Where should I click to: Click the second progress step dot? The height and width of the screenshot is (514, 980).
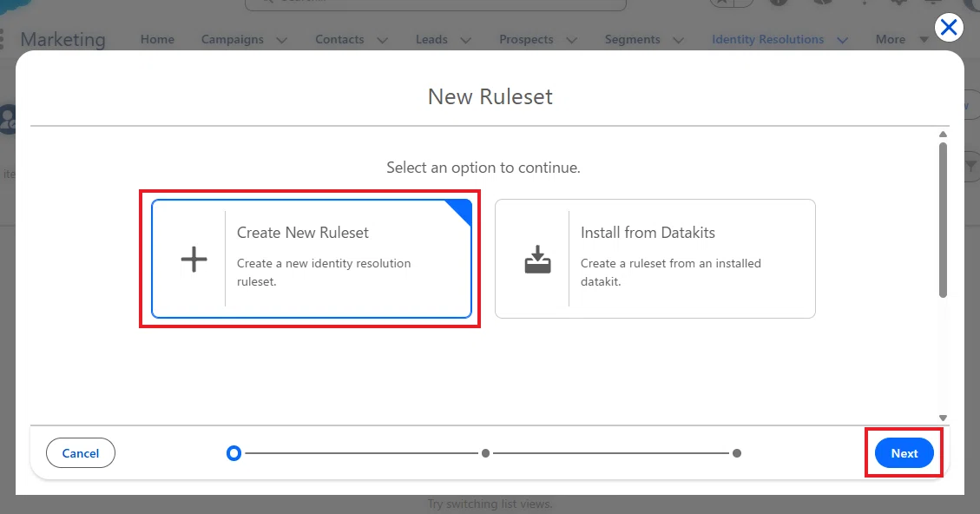point(485,453)
